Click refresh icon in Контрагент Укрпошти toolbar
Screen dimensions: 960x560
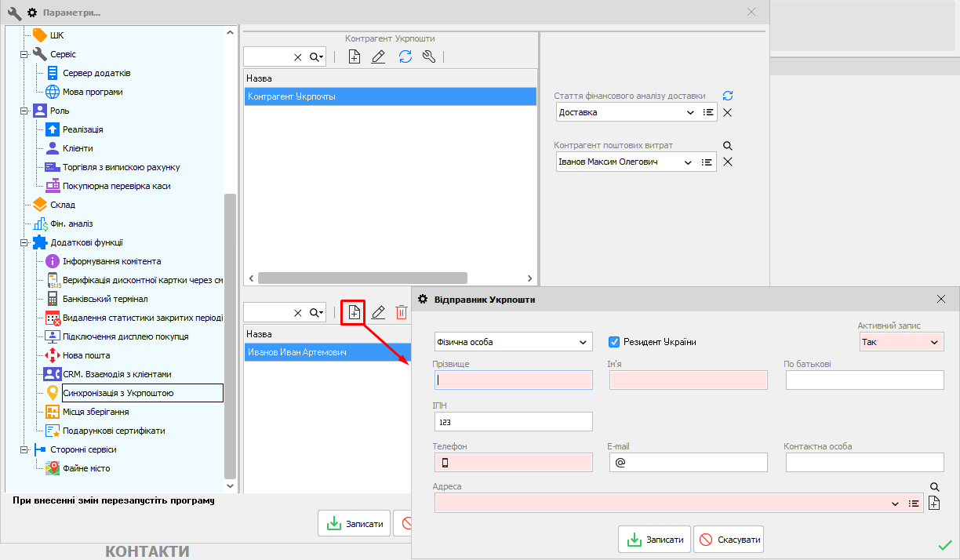(x=405, y=56)
